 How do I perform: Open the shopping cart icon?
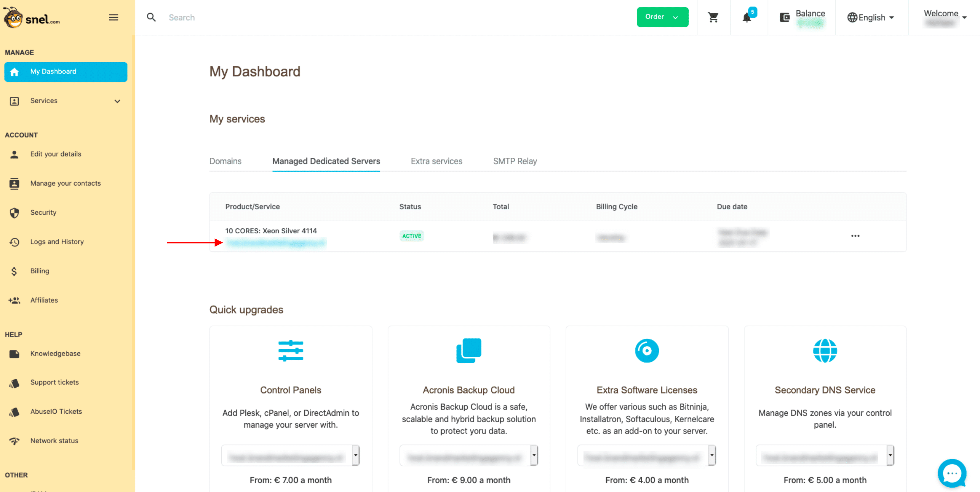(713, 17)
